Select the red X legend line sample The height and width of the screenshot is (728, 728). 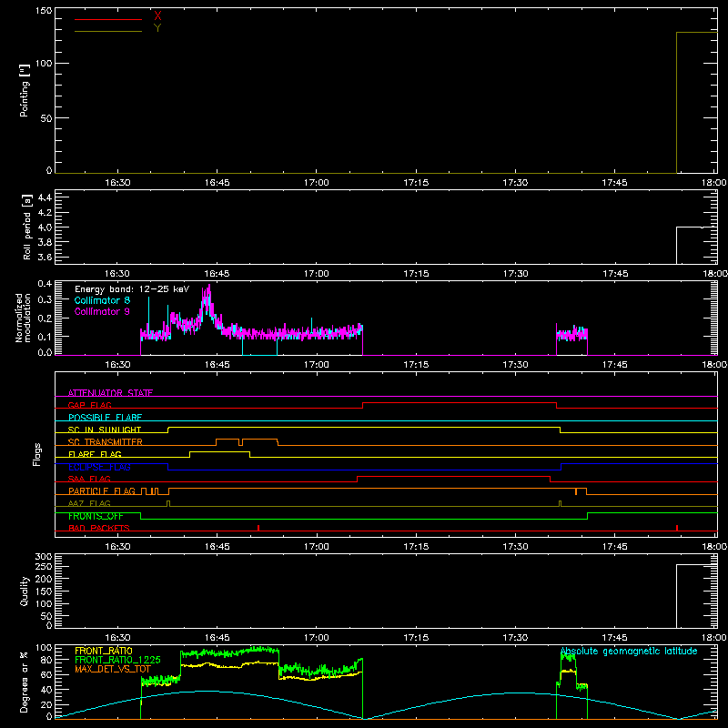tap(108, 19)
